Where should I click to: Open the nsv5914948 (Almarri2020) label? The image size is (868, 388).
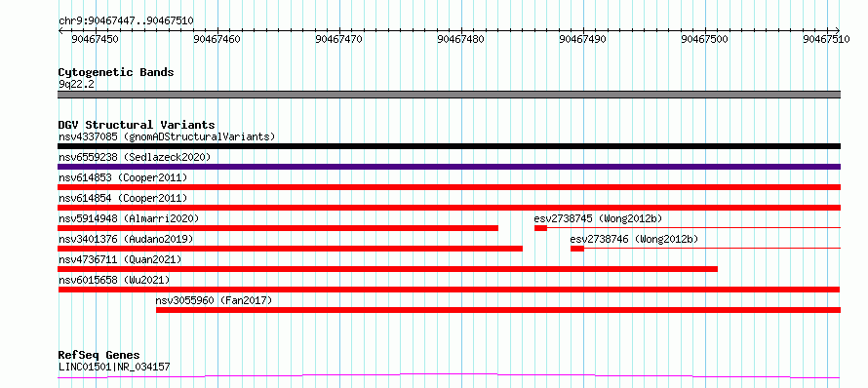click(x=129, y=218)
